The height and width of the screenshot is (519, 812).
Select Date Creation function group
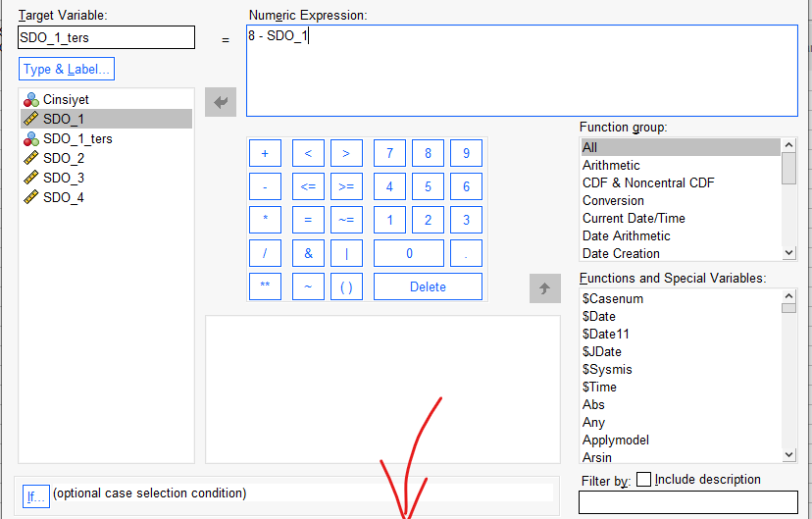coord(681,253)
